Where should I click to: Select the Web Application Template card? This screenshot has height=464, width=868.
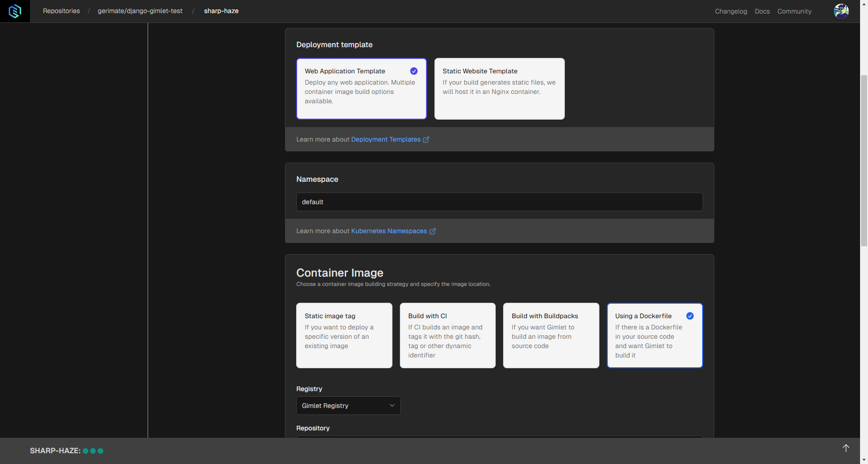tap(362, 89)
